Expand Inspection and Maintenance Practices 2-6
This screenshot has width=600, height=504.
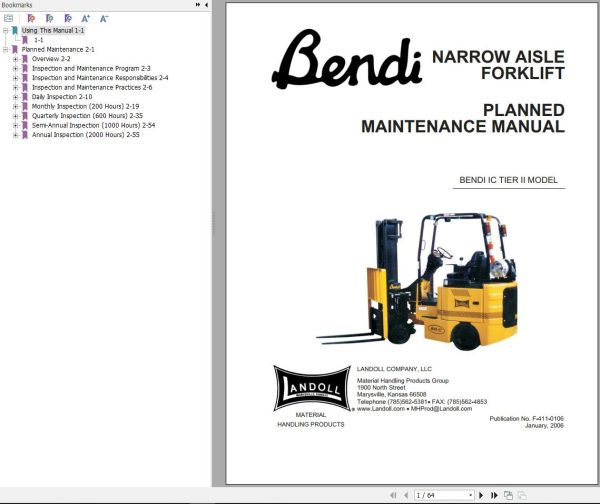(15, 88)
